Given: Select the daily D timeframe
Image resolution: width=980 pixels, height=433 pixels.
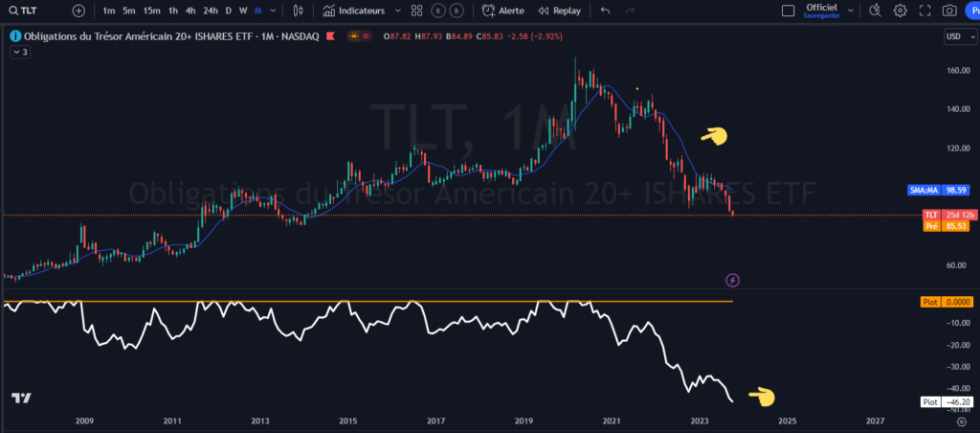Looking at the screenshot, I should [x=228, y=11].
